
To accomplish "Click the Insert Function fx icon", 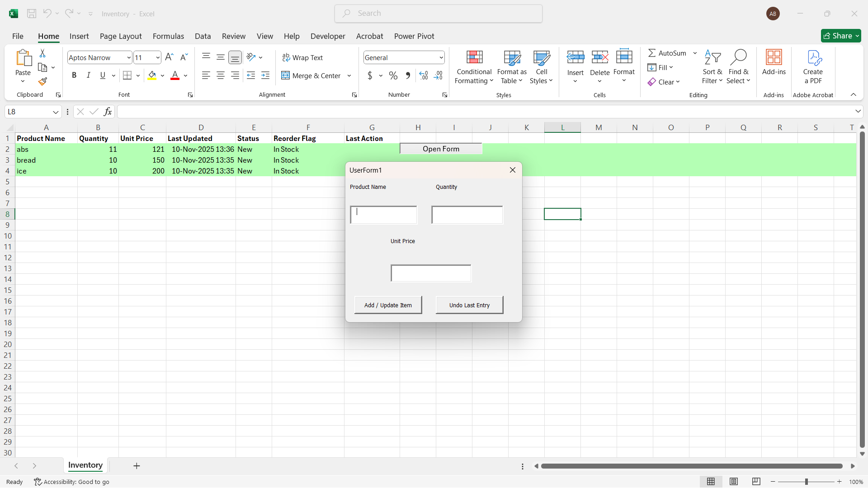I will [108, 112].
